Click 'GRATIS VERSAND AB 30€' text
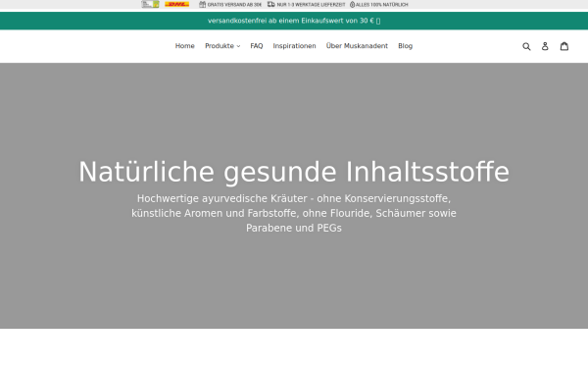The width and height of the screenshot is (588, 368). pyautogui.click(x=234, y=5)
